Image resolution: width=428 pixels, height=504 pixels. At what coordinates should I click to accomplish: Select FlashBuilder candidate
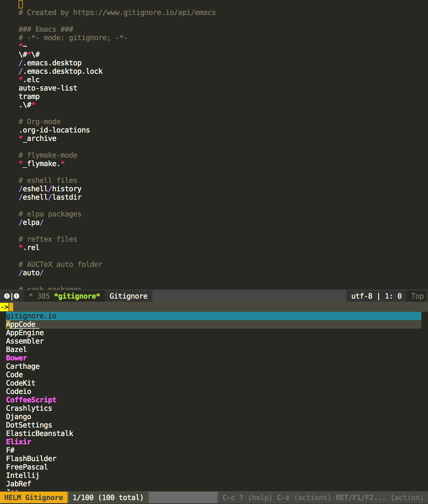(31, 459)
